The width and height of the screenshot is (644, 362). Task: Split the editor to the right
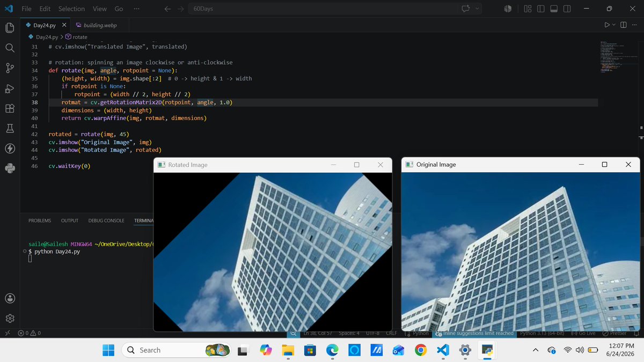coord(623,25)
